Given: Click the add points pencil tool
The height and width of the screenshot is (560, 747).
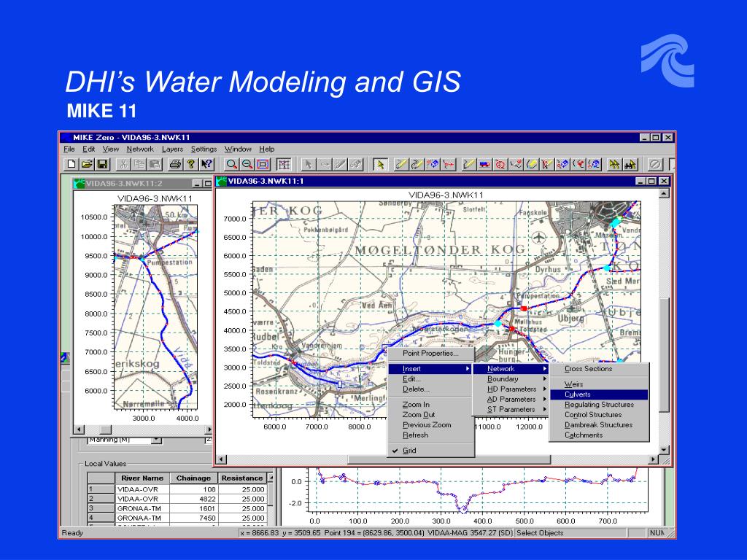Looking at the screenshot, I should point(402,164).
